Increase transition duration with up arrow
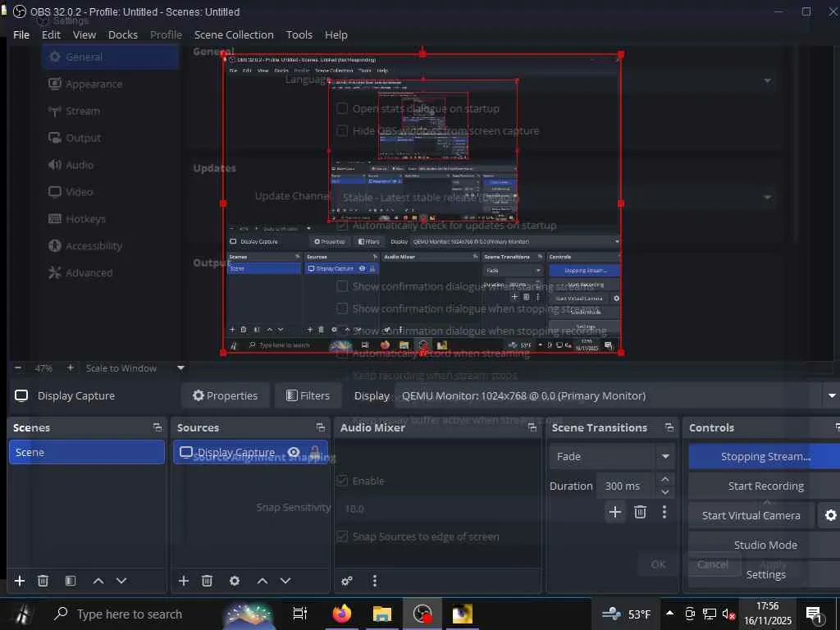The image size is (840, 630). (x=665, y=480)
